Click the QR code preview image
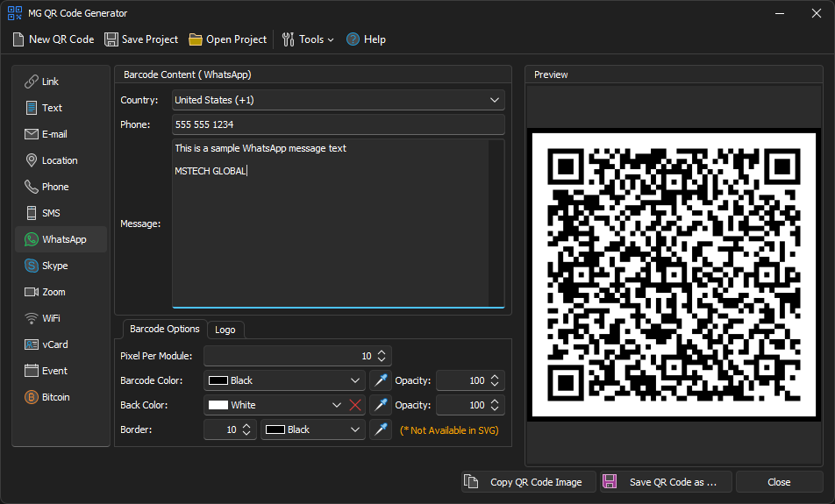 [674, 274]
